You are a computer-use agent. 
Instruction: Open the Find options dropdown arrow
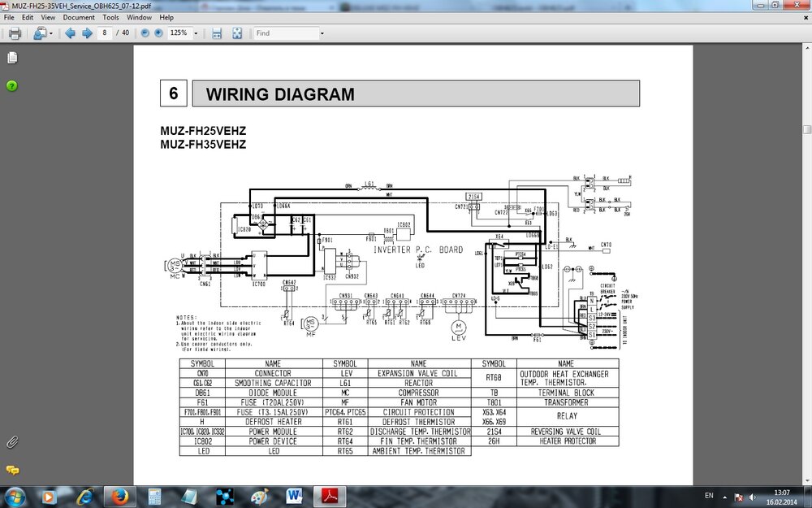pyautogui.click(x=322, y=33)
